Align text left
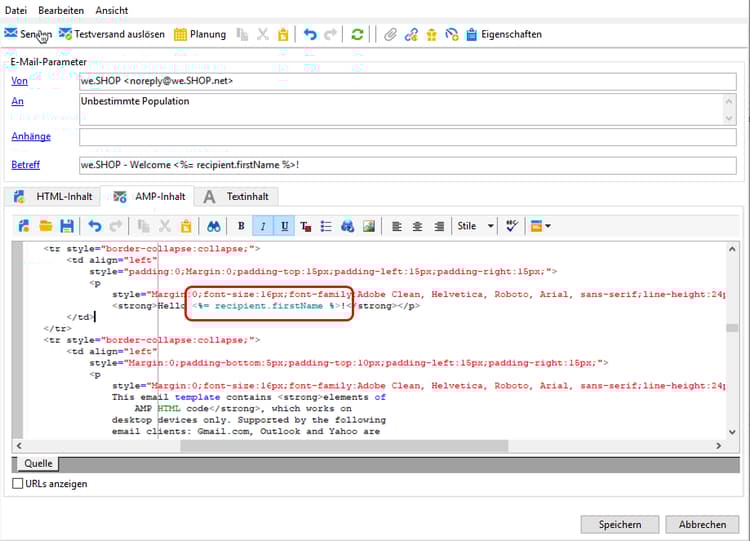This screenshot has width=750, height=541. (x=397, y=226)
